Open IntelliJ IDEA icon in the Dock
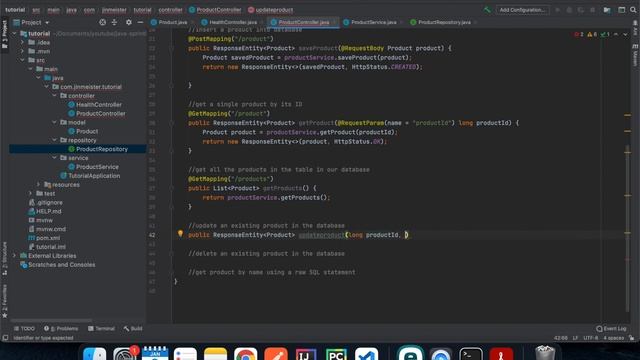 306,354
